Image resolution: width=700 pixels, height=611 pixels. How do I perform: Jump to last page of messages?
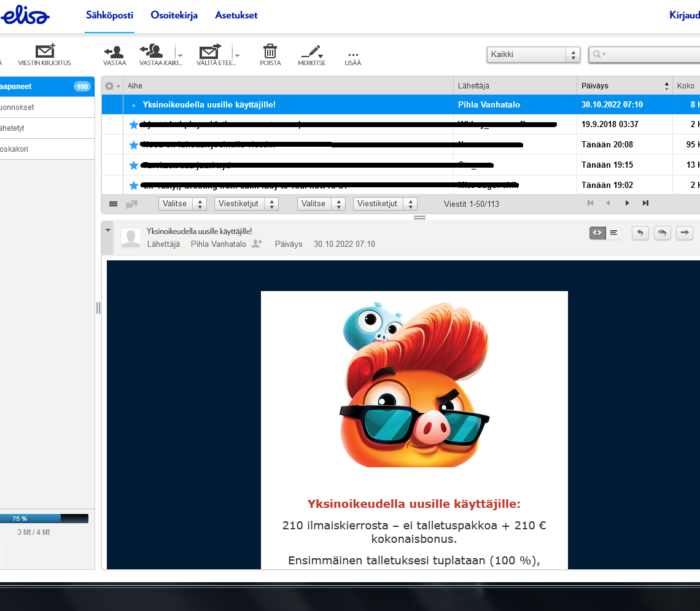pos(645,203)
